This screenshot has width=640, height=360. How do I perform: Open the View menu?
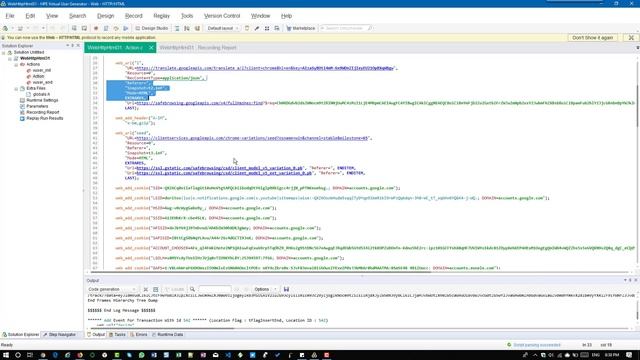[x=52, y=16]
